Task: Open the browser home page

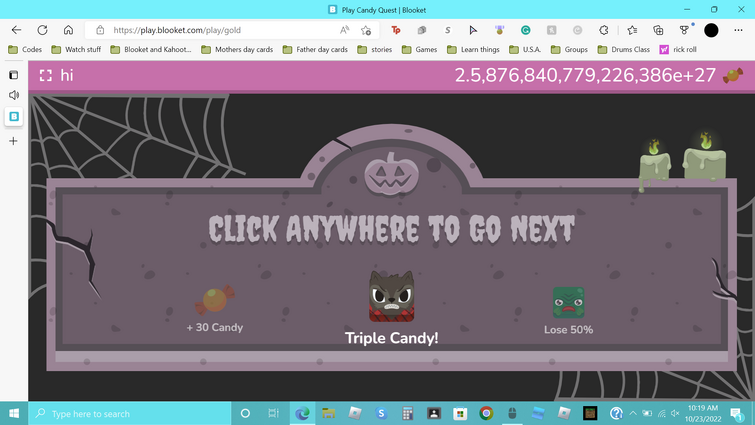Action: pyautogui.click(x=68, y=30)
